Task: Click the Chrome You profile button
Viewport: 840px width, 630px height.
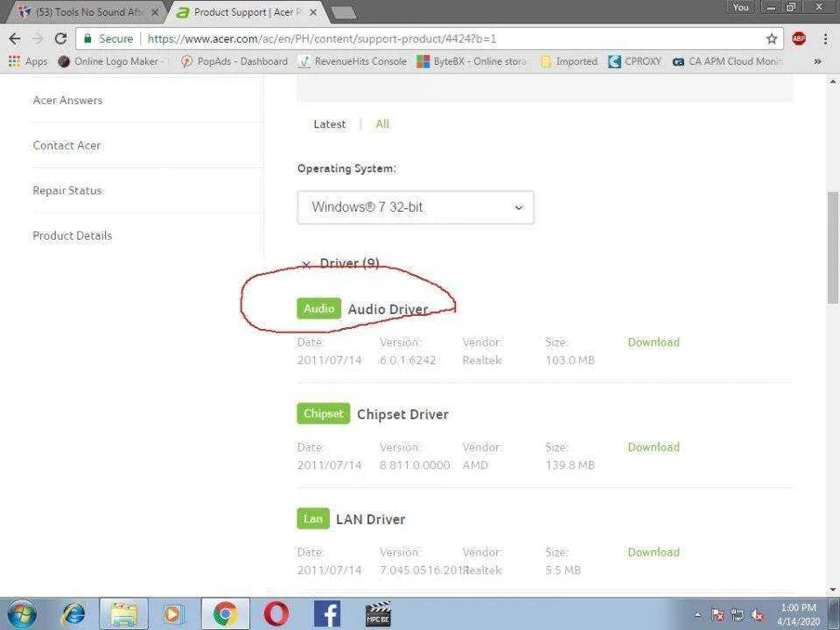Action: (x=740, y=7)
